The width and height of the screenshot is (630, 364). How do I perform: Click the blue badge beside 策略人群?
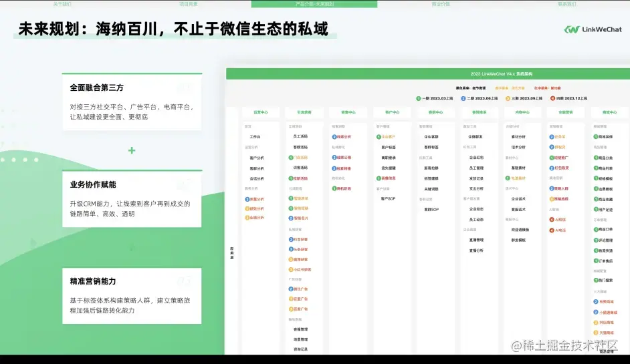[552, 188]
